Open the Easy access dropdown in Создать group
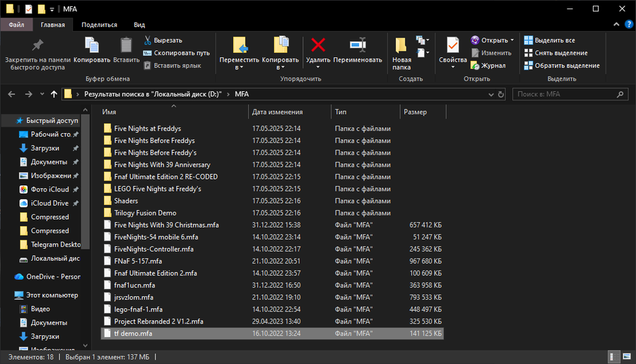 [423, 53]
